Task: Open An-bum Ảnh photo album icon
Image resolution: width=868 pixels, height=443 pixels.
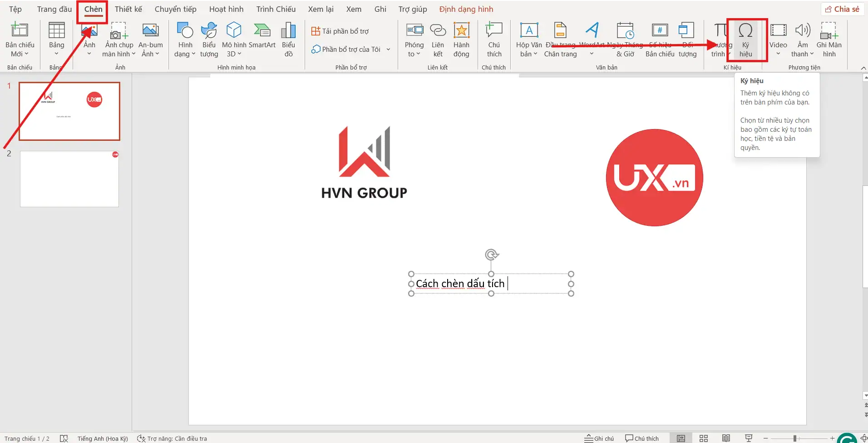Action: click(150, 30)
